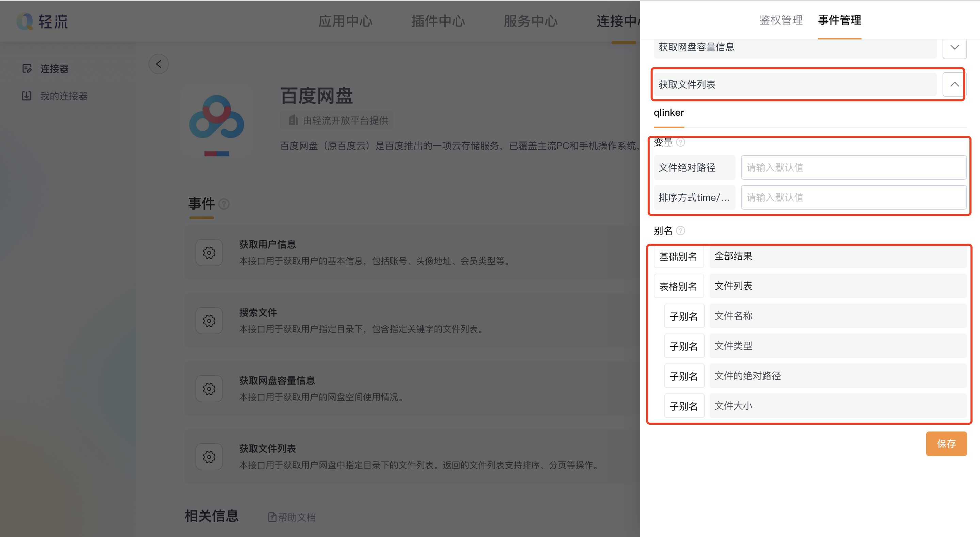980x537 pixels.
Task: Click the 获取文件列表 panel header text
Action: coord(687,84)
